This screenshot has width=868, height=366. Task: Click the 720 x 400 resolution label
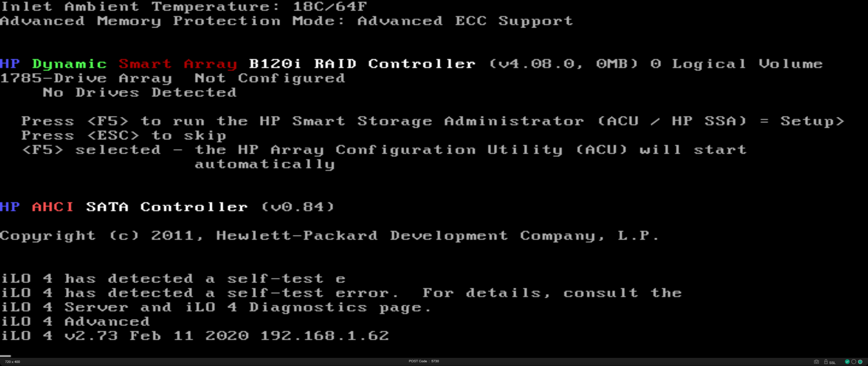[x=13, y=362]
